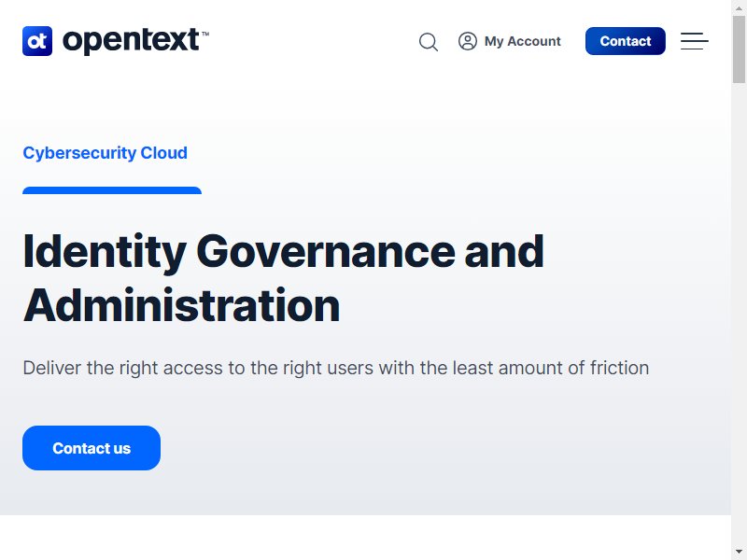Open the hamburger navigation menu

coord(694,41)
